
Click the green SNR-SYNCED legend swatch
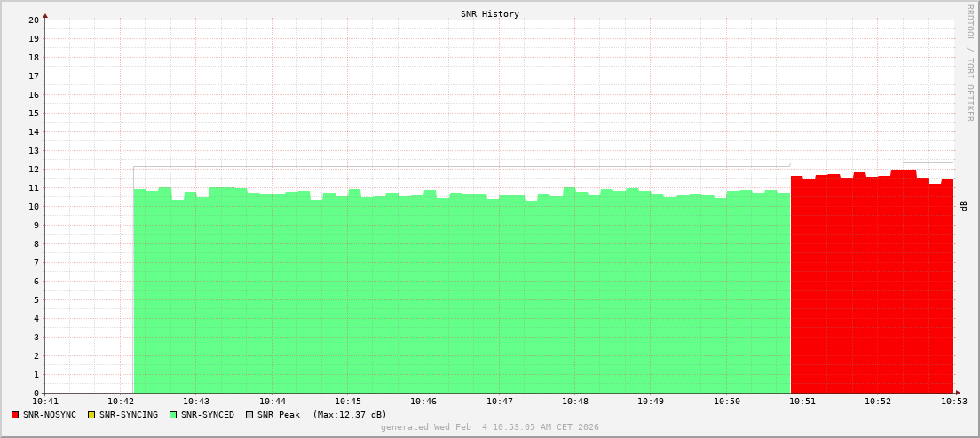[x=173, y=415]
